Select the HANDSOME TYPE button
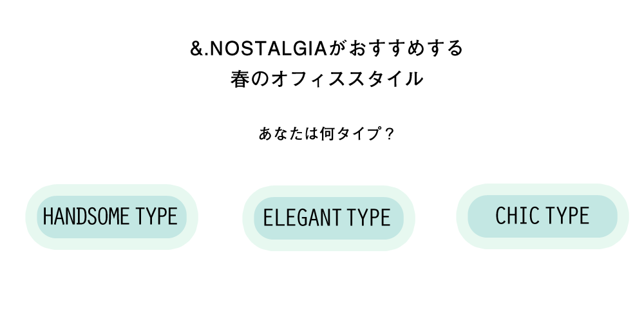The height and width of the screenshot is (331, 644). 111,217
